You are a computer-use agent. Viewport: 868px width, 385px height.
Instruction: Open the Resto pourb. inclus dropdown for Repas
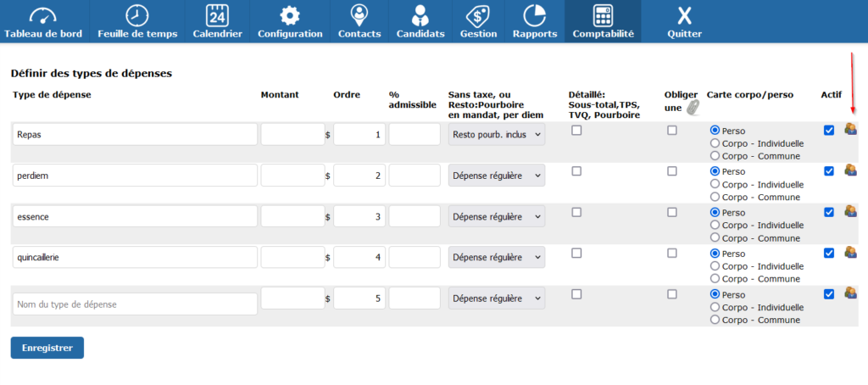496,134
